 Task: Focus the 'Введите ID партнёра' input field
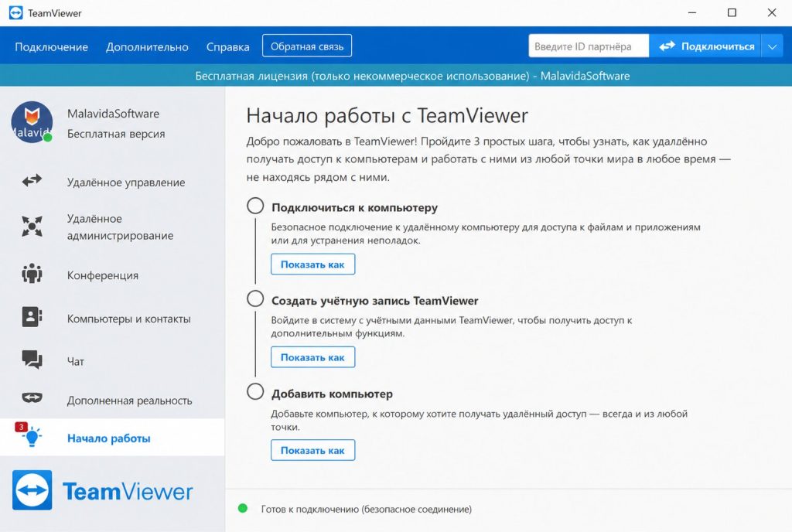point(589,46)
